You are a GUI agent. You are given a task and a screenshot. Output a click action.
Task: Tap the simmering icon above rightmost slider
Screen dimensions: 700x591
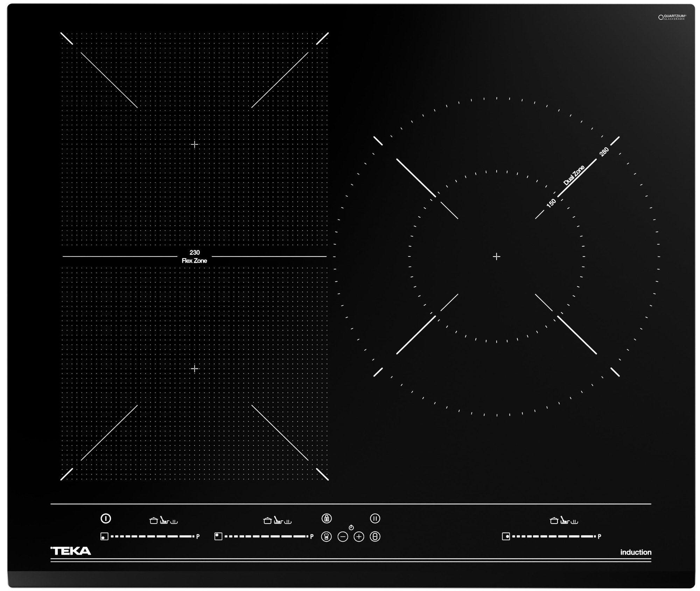[574, 521]
